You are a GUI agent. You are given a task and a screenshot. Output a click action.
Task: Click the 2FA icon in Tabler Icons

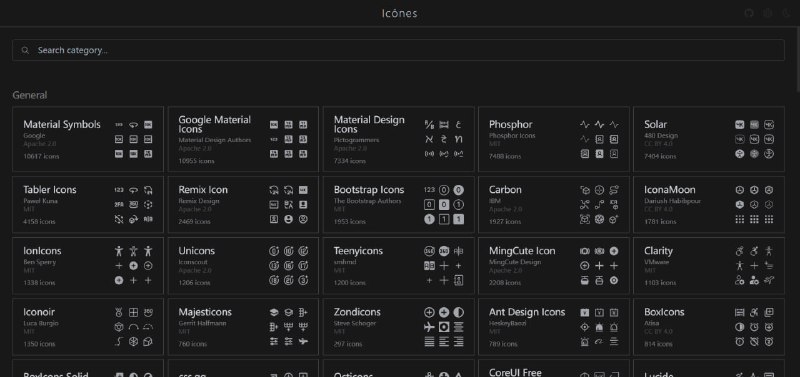pos(119,205)
